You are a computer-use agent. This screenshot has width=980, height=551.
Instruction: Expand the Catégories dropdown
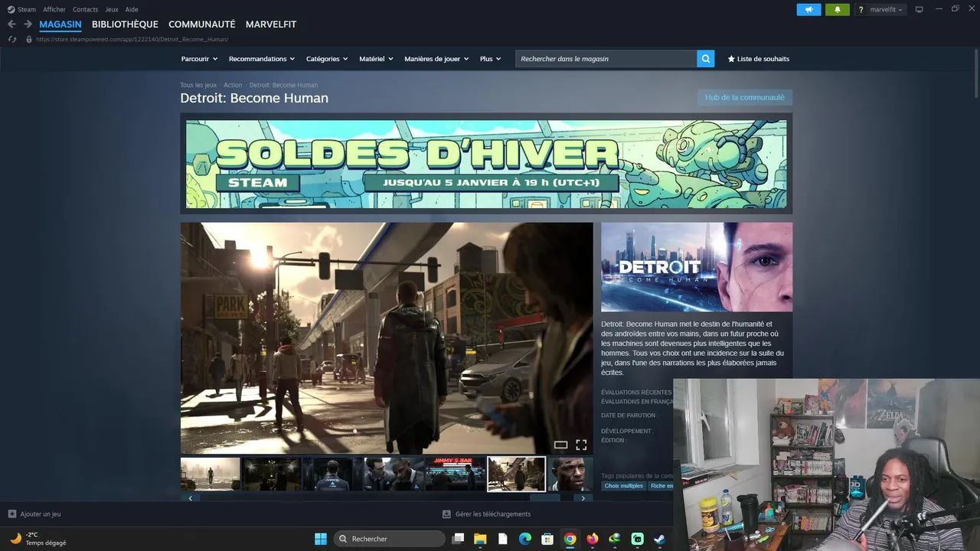click(x=327, y=59)
